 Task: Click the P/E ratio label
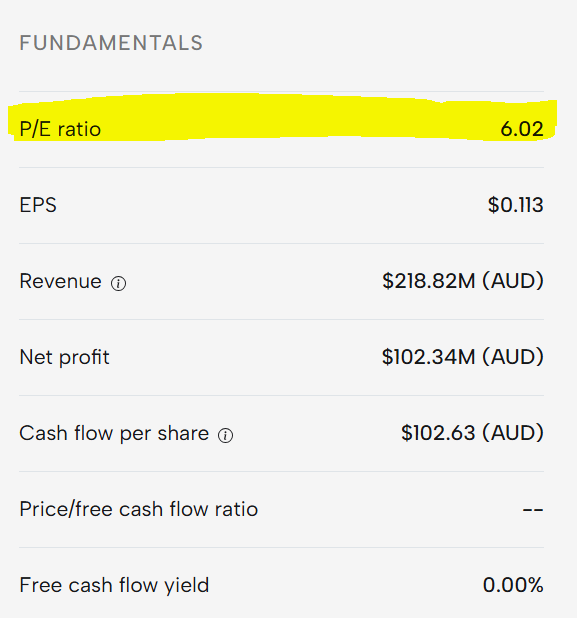pyautogui.click(x=60, y=129)
